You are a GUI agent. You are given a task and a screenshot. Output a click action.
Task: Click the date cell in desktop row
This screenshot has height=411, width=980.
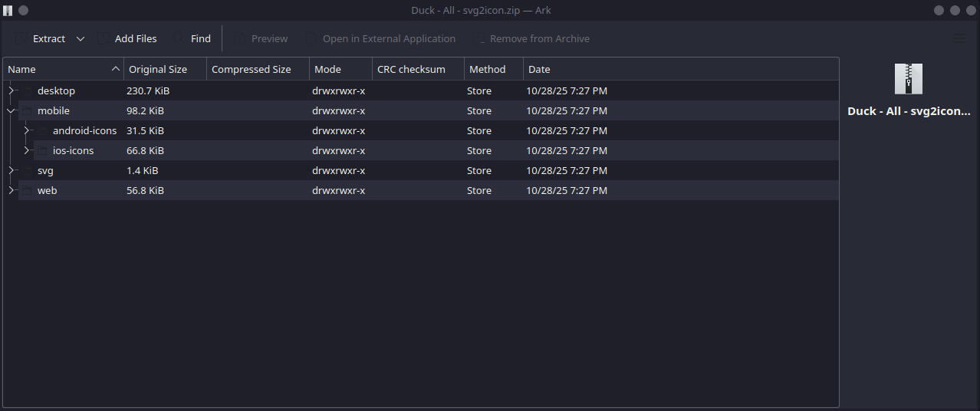click(567, 90)
